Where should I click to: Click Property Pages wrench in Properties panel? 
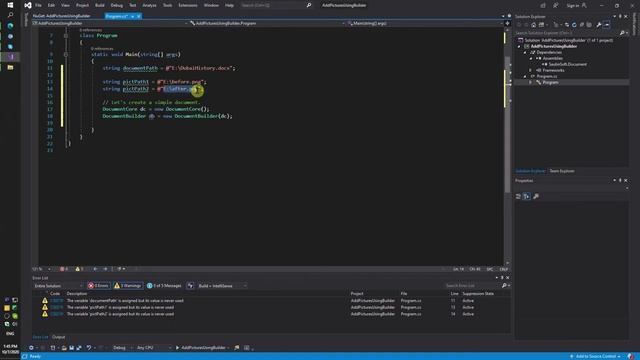(x=536, y=197)
